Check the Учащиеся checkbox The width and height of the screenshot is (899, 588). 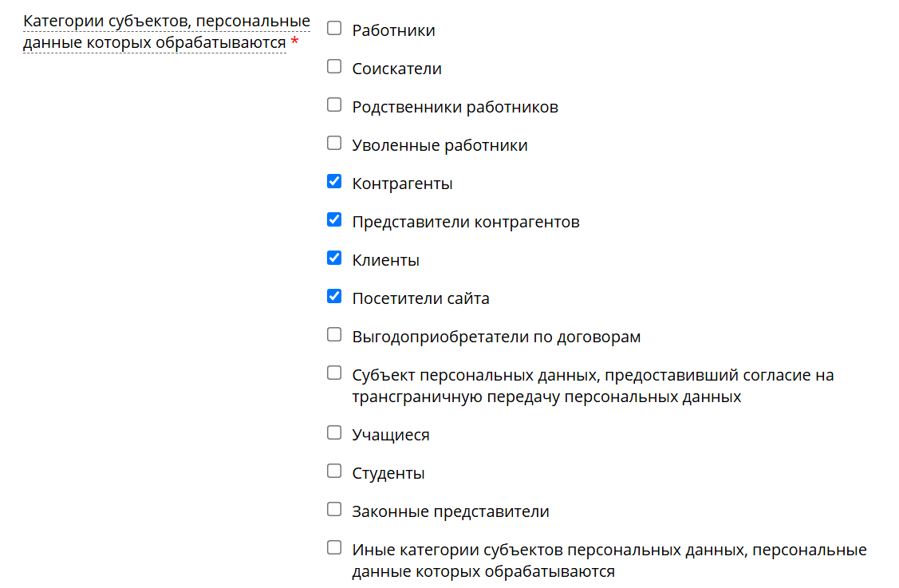click(x=333, y=432)
